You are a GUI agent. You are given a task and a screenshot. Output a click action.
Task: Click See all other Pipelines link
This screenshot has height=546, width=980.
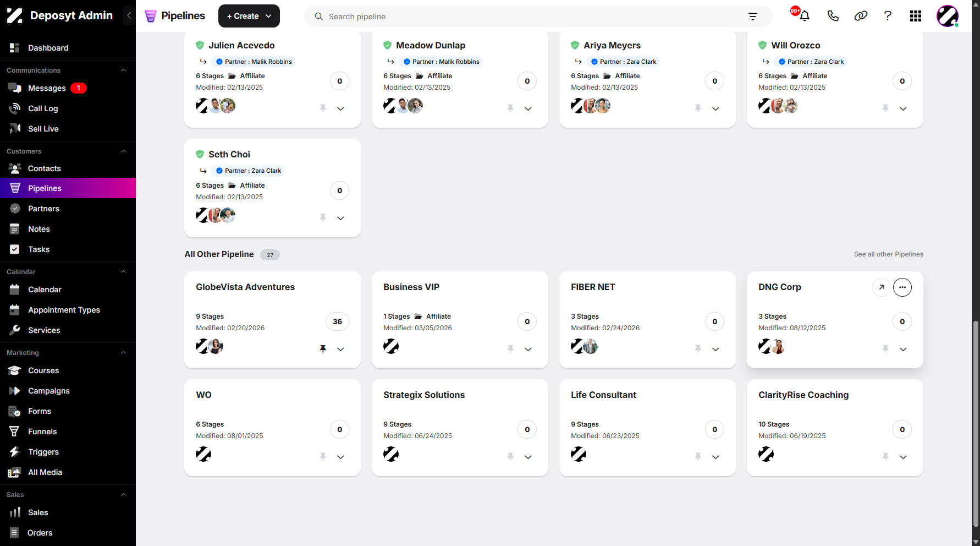(x=888, y=254)
